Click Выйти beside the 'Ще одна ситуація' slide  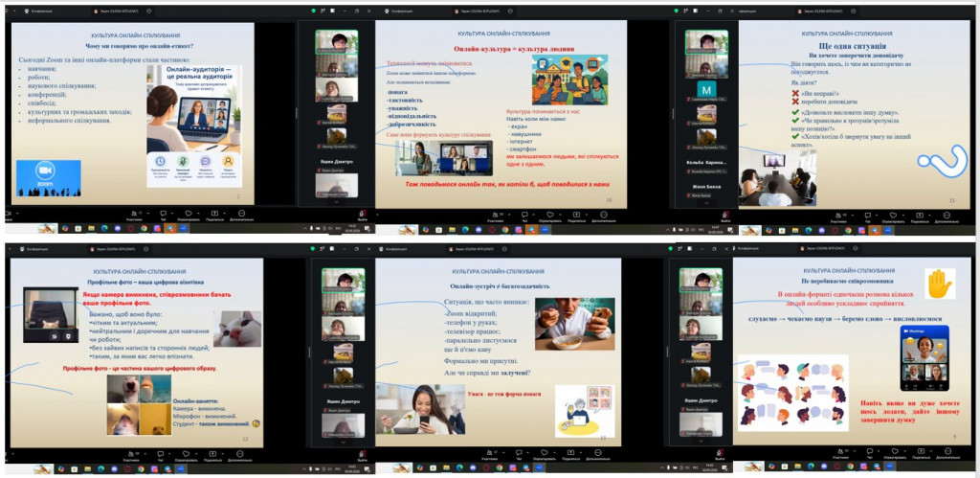pyautogui.click(x=725, y=217)
